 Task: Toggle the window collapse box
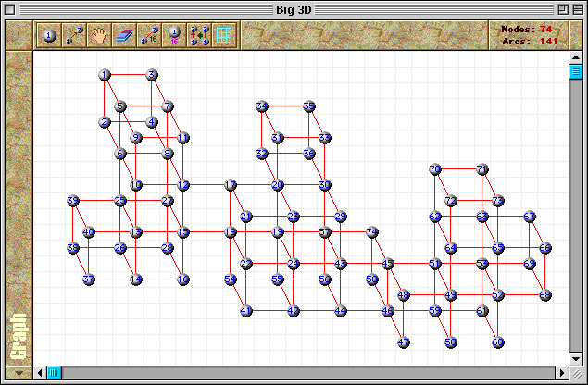pyautogui.click(x=576, y=9)
